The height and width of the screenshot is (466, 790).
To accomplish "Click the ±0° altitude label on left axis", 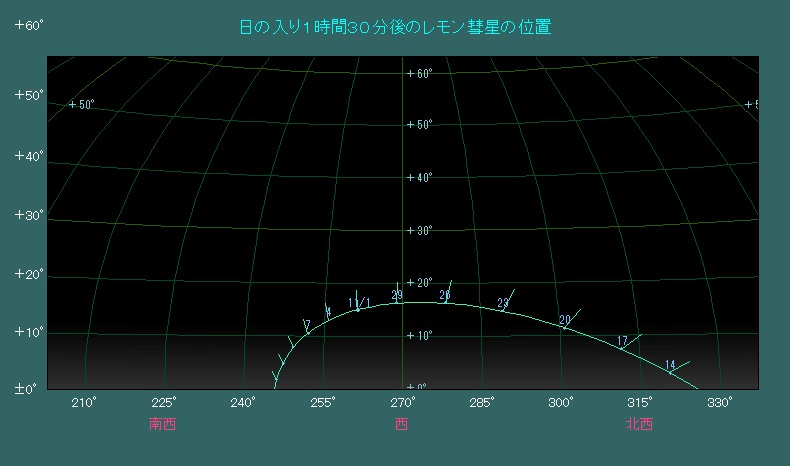I will coord(29,388).
